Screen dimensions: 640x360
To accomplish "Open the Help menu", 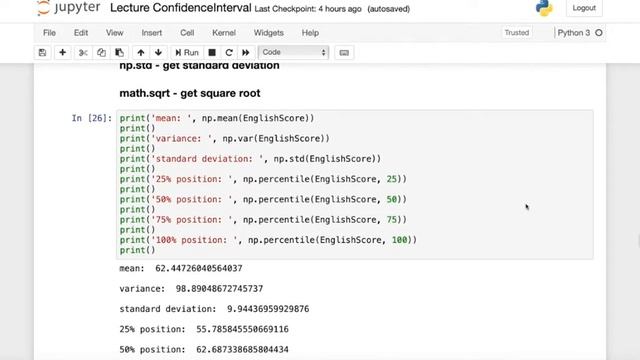I will [310, 33].
